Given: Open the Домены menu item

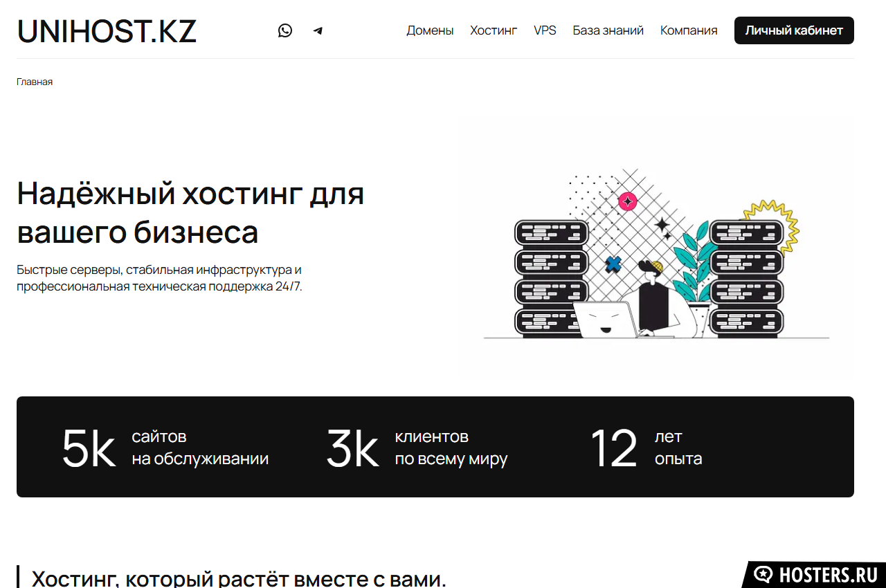Looking at the screenshot, I should [430, 30].
